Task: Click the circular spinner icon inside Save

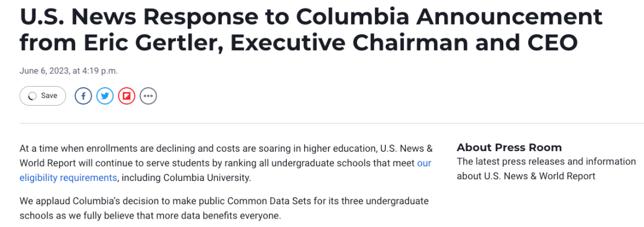Action: 32,96
